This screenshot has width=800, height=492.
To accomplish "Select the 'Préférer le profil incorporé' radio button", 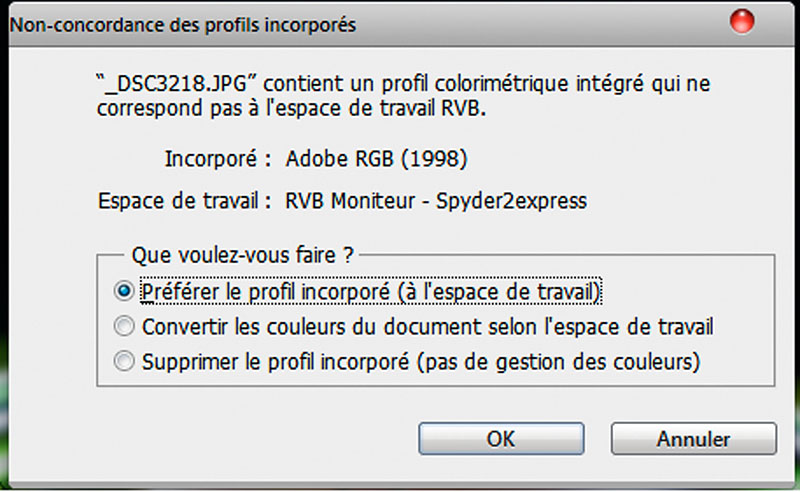I will tap(124, 291).
